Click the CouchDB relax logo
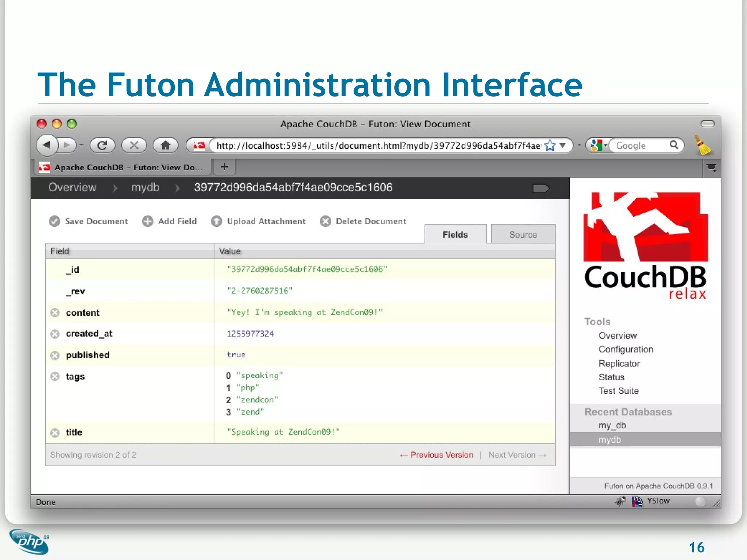The image size is (747, 560). click(646, 246)
